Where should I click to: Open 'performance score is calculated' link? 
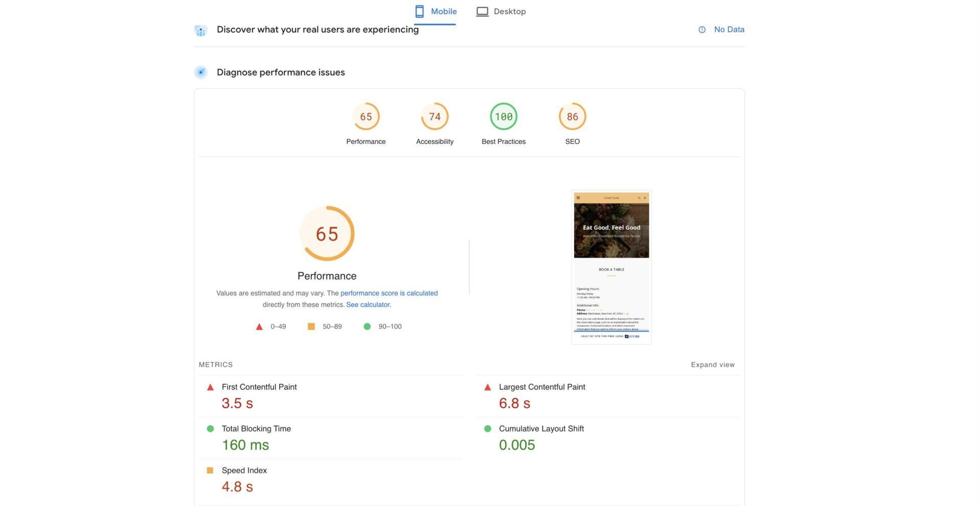389,293
